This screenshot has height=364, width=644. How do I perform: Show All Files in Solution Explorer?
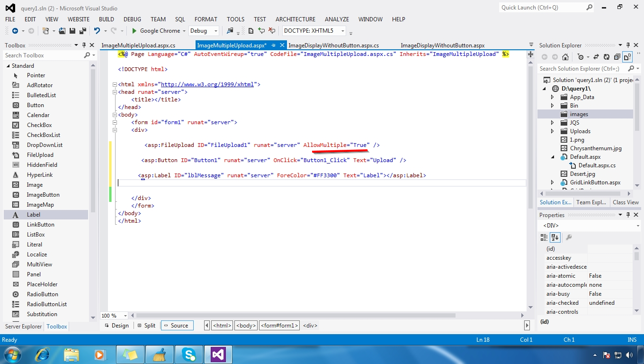[627, 56]
